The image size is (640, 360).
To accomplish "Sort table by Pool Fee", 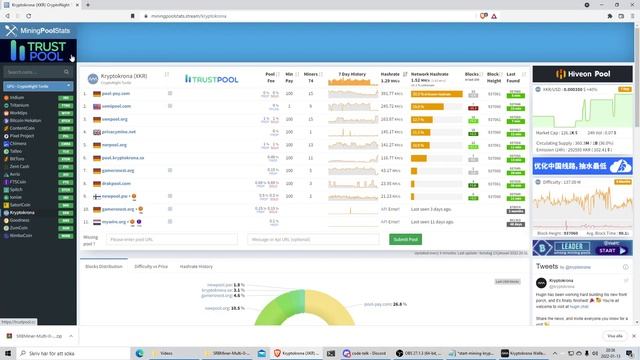I will click(x=278, y=74).
